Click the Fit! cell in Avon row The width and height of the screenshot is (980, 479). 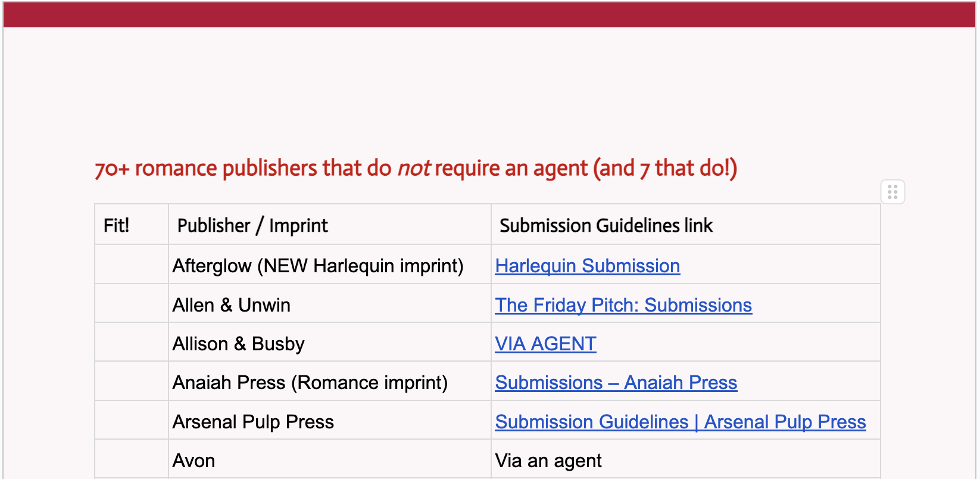click(x=132, y=459)
